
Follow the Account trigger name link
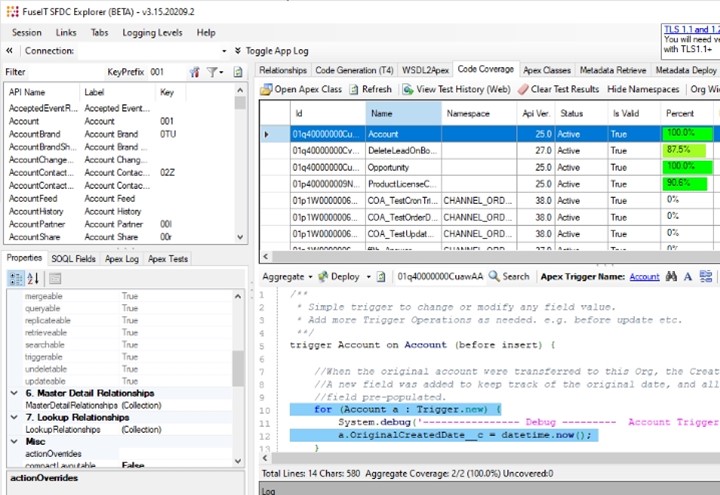tap(644, 277)
